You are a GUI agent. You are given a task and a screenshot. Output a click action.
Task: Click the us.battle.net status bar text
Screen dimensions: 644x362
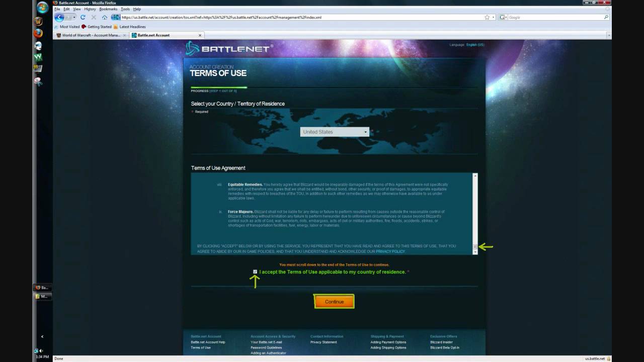(x=595, y=358)
